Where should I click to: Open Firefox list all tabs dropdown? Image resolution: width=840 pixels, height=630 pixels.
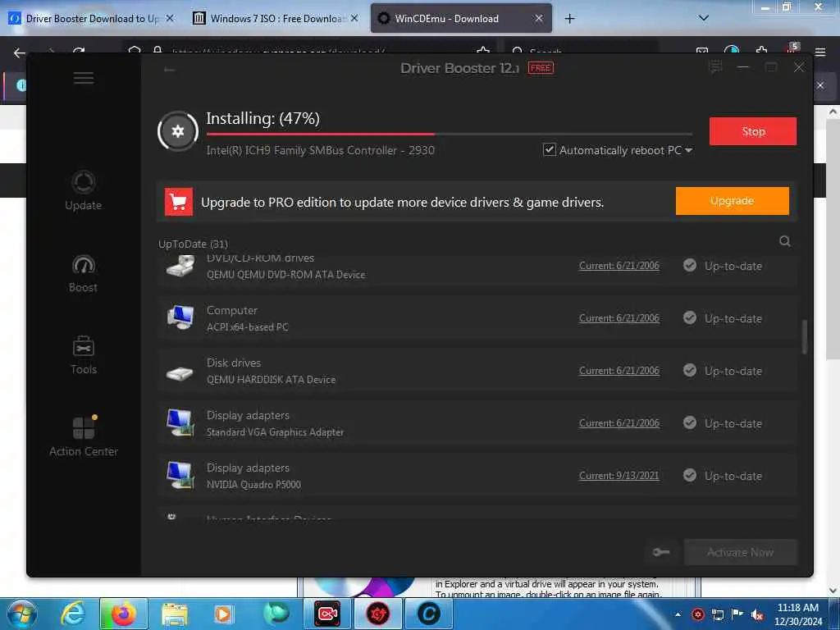pyautogui.click(x=704, y=18)
